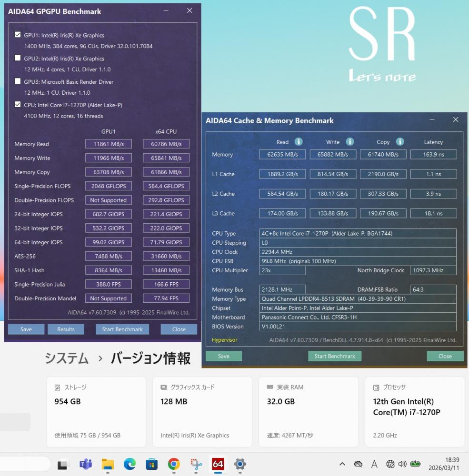Image resolution: width=469 pixels, height=476 pixels.
Task: Open the clock and date in taskbar
Action: [444, 464]
